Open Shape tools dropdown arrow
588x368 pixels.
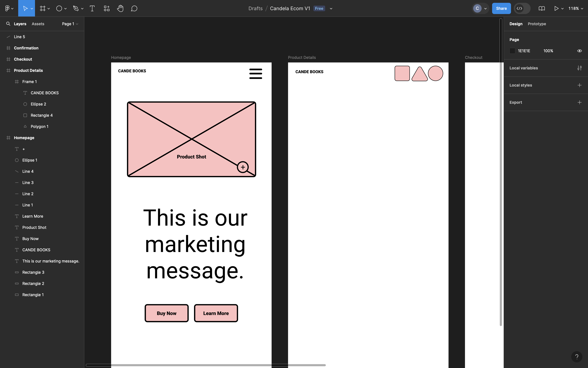(x=65, y=9)
